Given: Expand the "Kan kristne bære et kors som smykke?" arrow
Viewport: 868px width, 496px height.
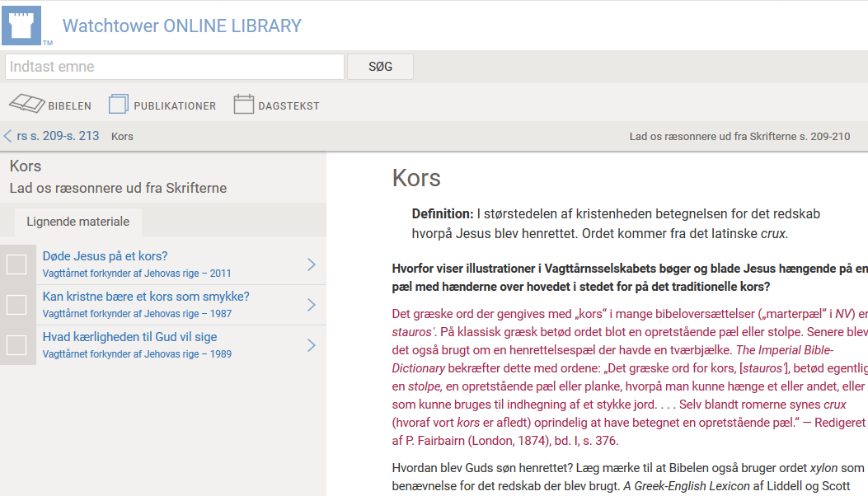Looking at the screenshot, I should (312, 305).
